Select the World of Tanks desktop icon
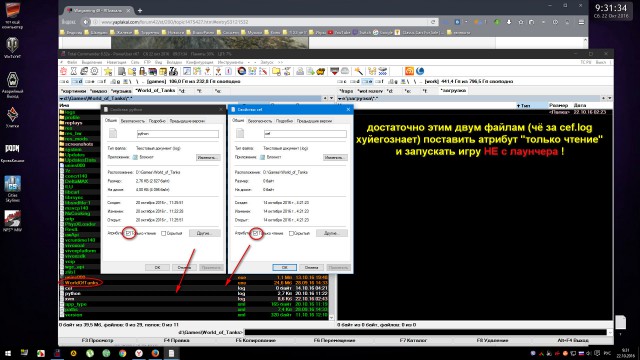Screen dimensions: 640x360 tap(12, 47)
